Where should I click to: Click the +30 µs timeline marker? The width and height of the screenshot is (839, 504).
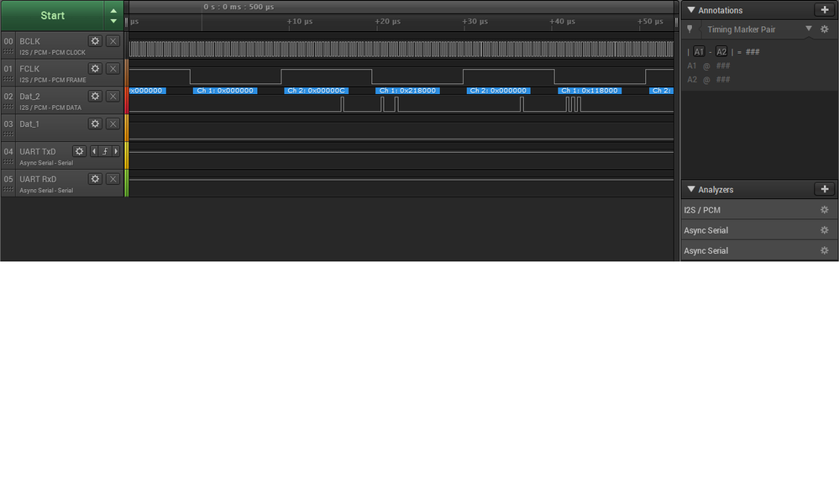click(475, 21)
